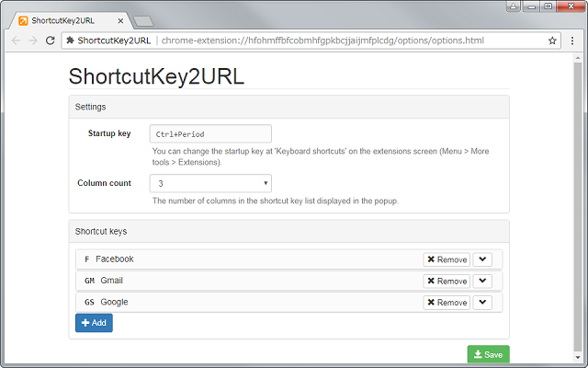Maximize the Chrome window
The height and width of the screenshot is (368, 588).
click(548, 6)
